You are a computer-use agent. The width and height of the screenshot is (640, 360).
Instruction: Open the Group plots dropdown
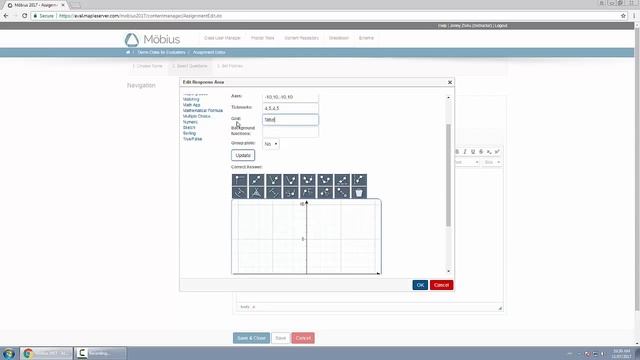click(x=271, y=144)
